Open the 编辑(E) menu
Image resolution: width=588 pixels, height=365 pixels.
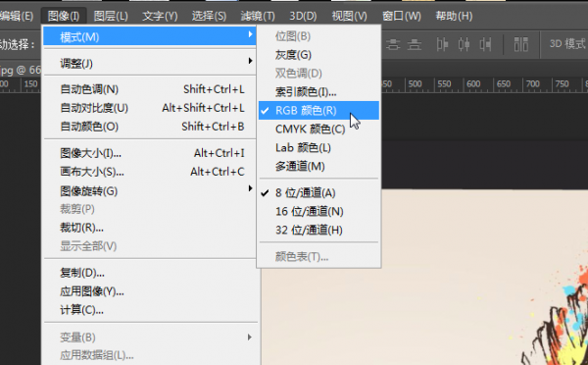tap(17, 16)
